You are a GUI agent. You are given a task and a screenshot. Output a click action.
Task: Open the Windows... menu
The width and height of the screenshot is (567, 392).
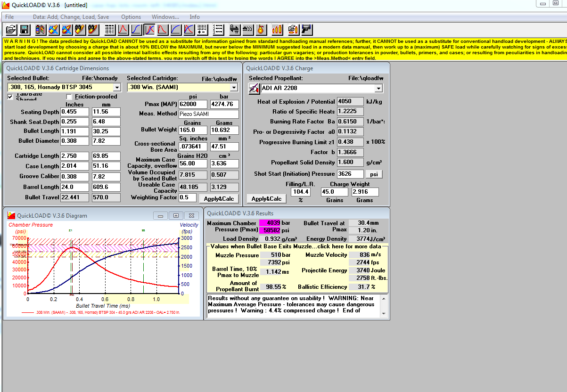(165, 17)
